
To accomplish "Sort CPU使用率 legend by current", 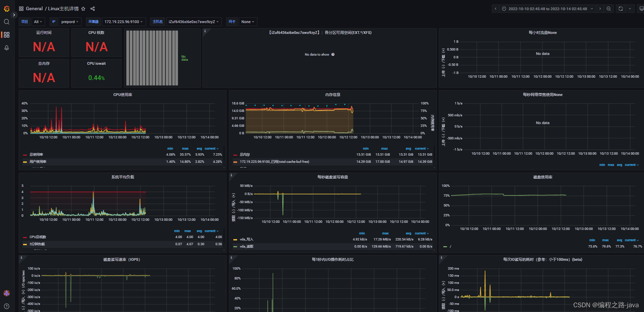I will pos(211,149).
